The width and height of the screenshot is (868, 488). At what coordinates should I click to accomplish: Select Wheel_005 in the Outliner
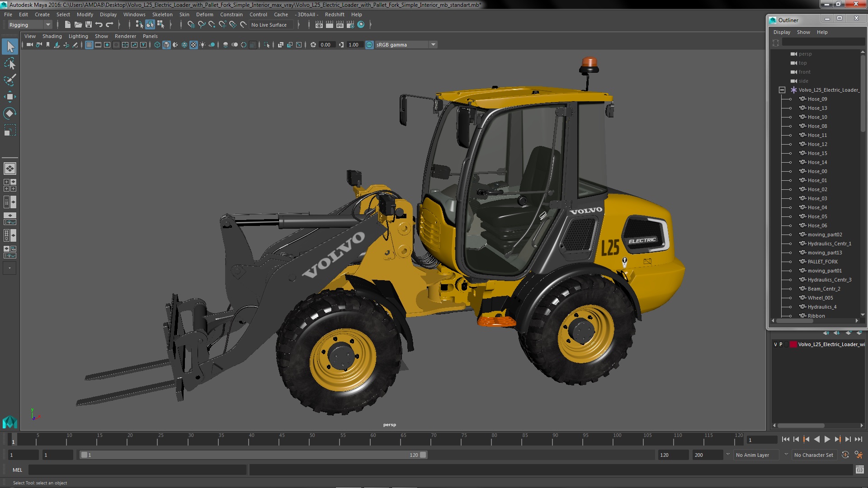[820, 298]
